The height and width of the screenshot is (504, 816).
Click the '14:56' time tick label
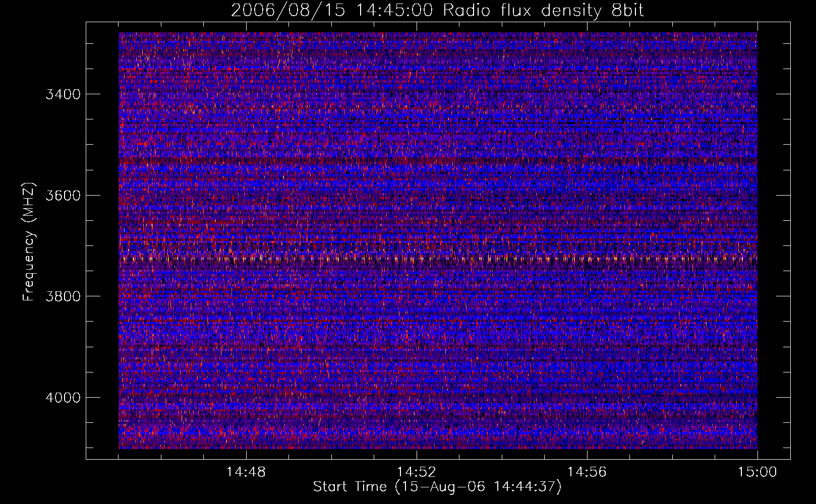[587, 472]
